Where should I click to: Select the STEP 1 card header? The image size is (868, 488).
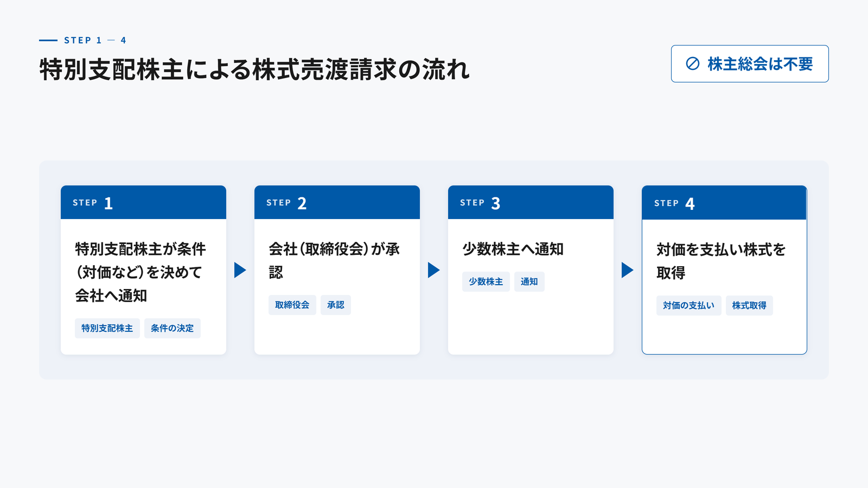pyautogui.click(x=143, y=202)
